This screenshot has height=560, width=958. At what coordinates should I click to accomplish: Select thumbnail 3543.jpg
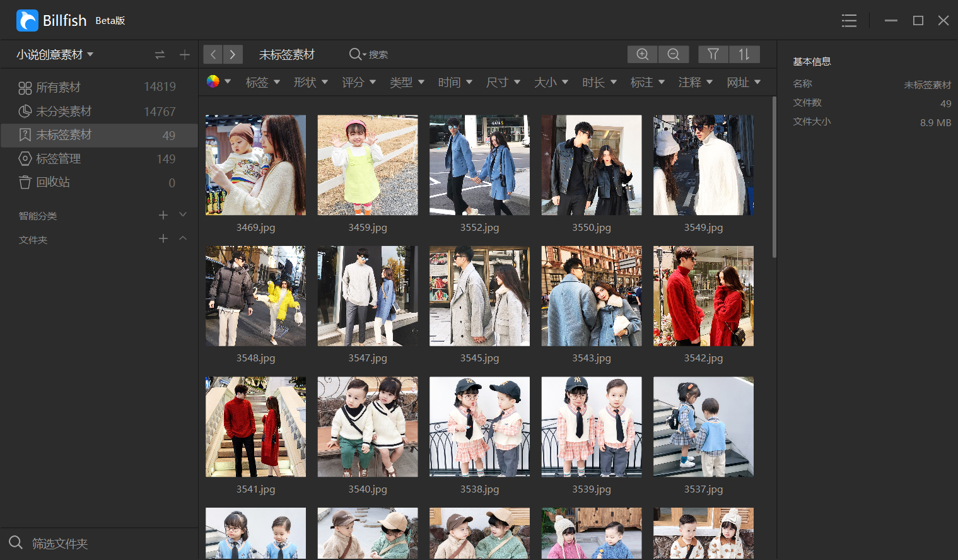point(592,296)
